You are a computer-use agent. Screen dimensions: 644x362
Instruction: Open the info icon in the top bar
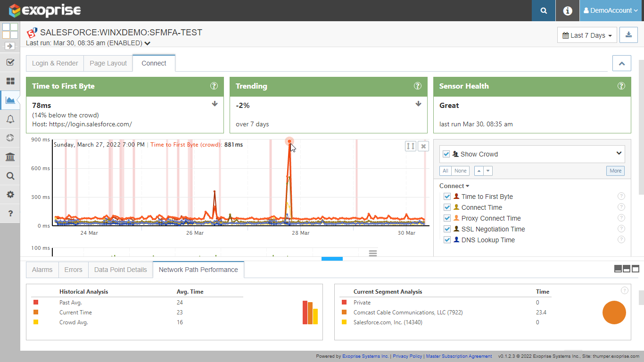point(568,10)
